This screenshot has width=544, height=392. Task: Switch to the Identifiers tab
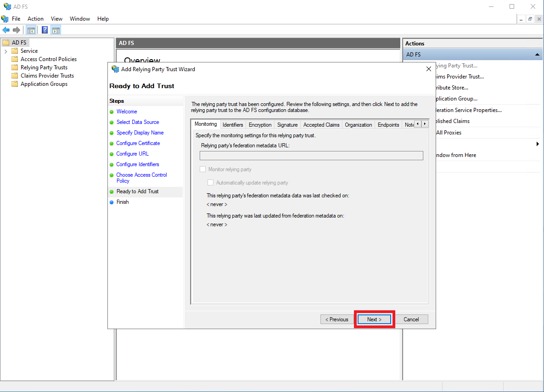click(x=233, y=125)
